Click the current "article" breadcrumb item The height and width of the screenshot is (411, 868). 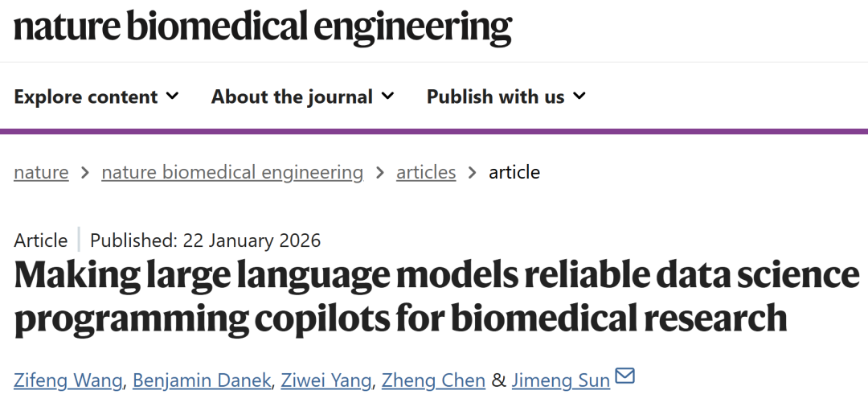[x=514, y=172]
